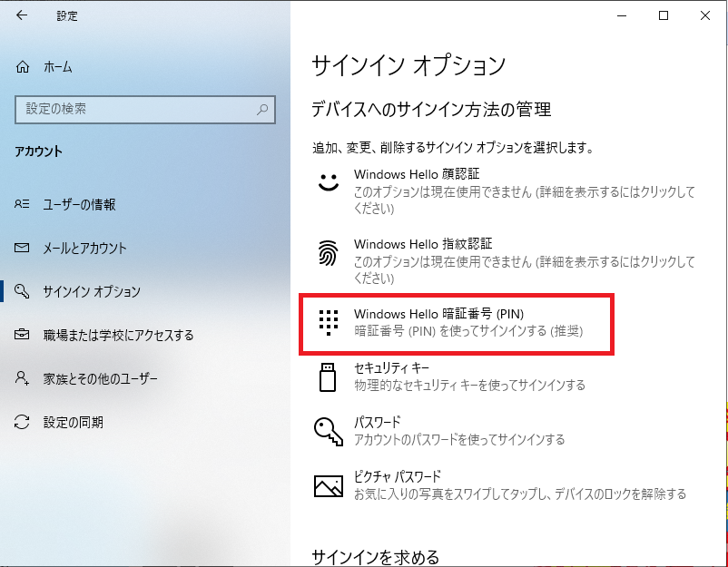The height and width of the screenshot is (567, 728).
Task: Expand Windows Hello 指紋認証 option
Action: [x=507, y=260]
